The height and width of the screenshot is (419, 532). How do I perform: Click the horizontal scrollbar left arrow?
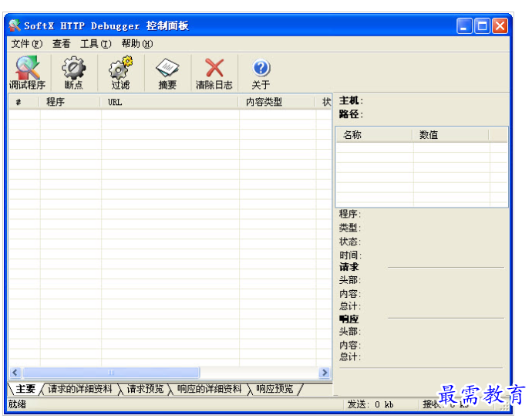(15, 373)
